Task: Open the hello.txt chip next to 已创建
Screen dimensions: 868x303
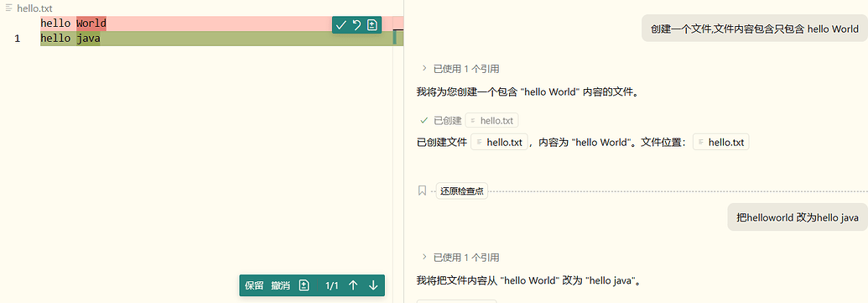Action: [491, 120]
